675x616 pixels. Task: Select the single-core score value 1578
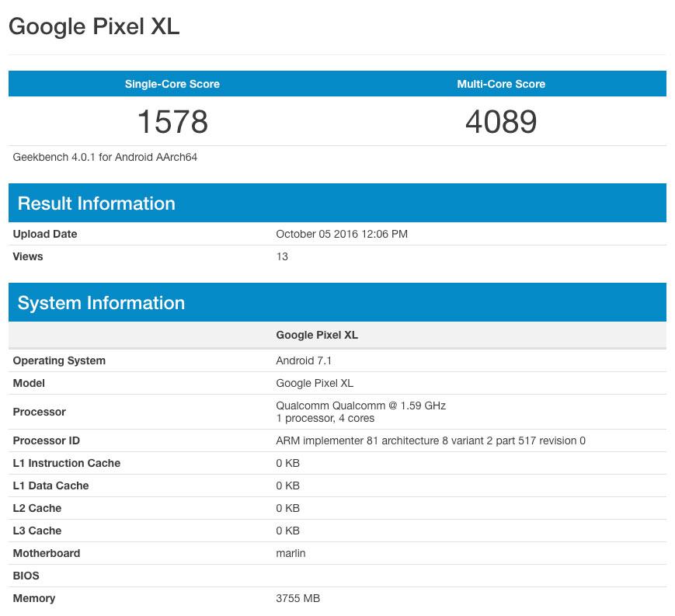(172, 121)
